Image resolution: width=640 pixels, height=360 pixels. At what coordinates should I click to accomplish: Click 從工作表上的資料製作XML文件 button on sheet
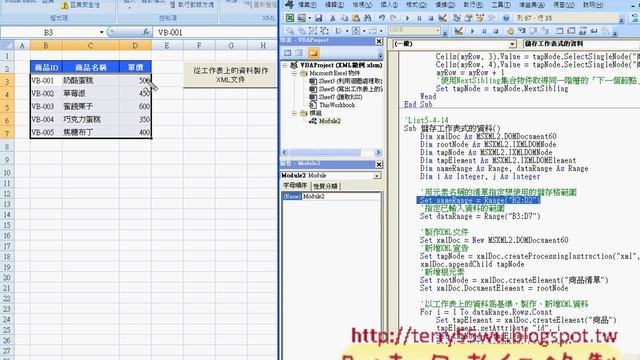pos(230,75)
